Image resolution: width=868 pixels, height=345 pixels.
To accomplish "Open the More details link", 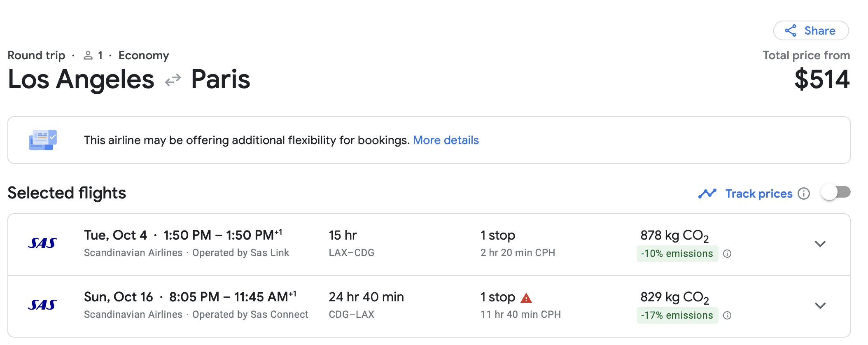I will coord(446,140).
